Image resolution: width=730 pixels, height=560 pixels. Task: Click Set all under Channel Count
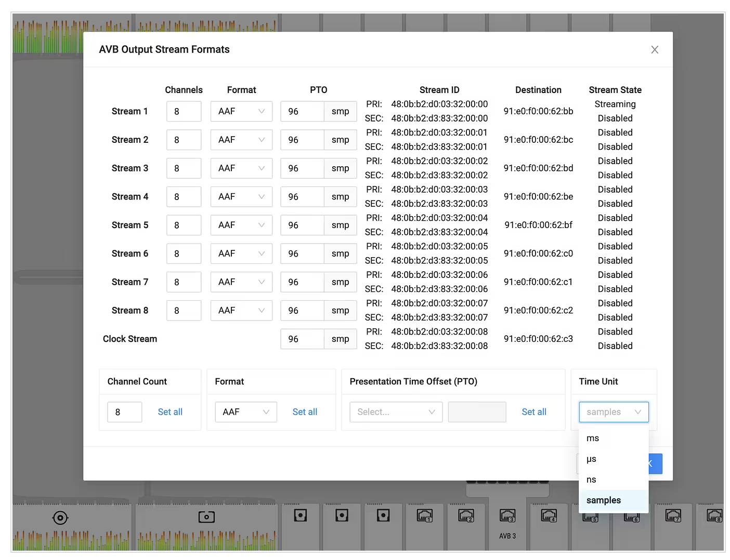click(170, 412)
